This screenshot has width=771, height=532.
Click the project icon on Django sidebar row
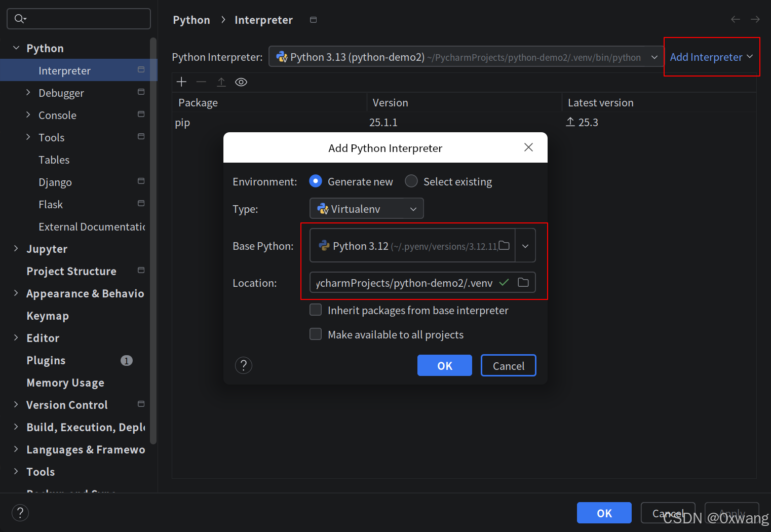141,181
